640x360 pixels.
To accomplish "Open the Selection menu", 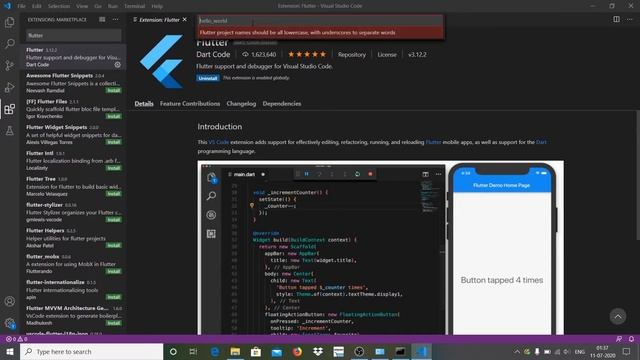I will (59, 6).
